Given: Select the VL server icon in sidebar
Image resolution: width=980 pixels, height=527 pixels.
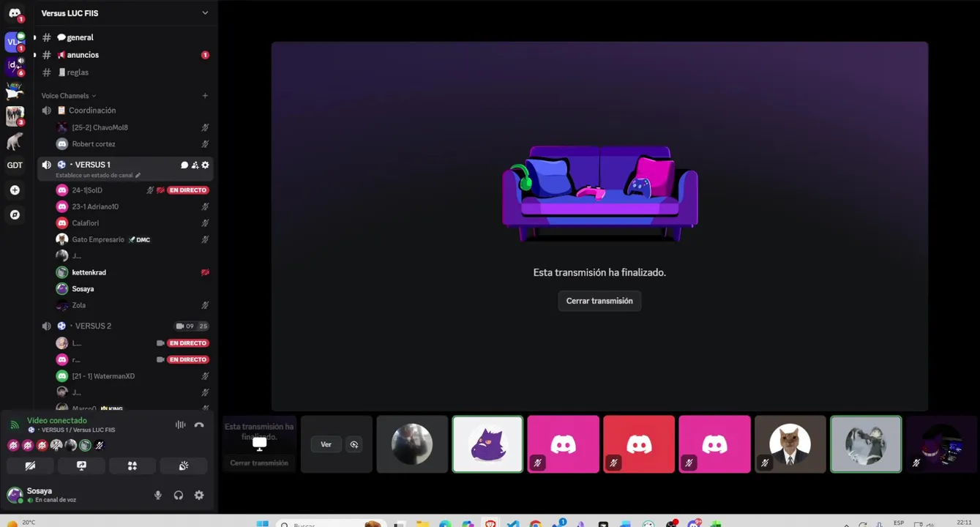Looking at the screenshot, I should (x=15, y=42).
